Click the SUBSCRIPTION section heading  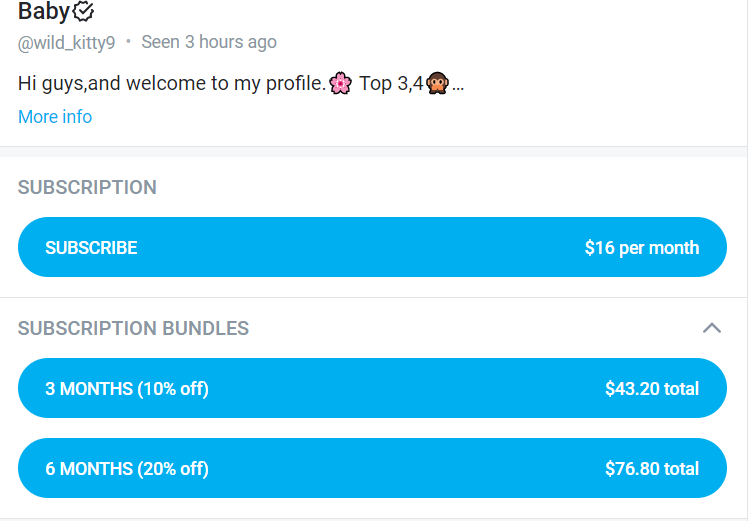87,187
